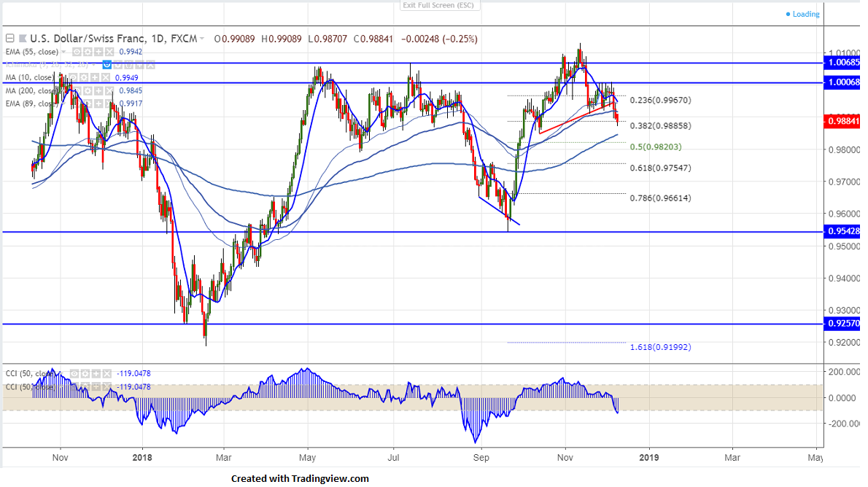The height and width of the screenshot is (487, 868).
Task: Click the Exit Full Screen (ESC) button
Action: pyautogui.click(x=439, y=5)
